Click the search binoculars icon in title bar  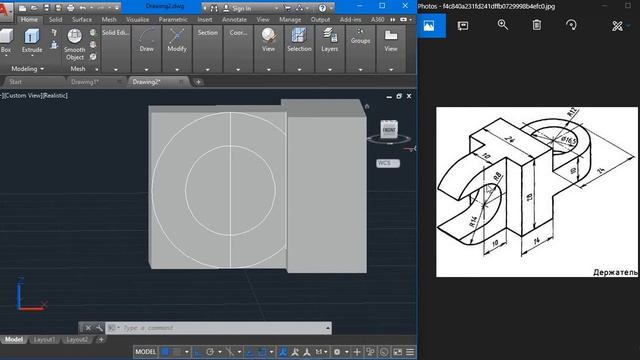pyautogui.click(x=214, y=8)
